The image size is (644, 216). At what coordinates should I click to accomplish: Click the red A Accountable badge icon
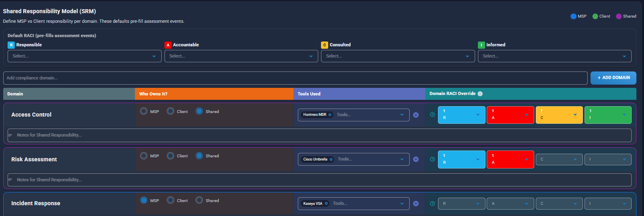tap(168, 45)
